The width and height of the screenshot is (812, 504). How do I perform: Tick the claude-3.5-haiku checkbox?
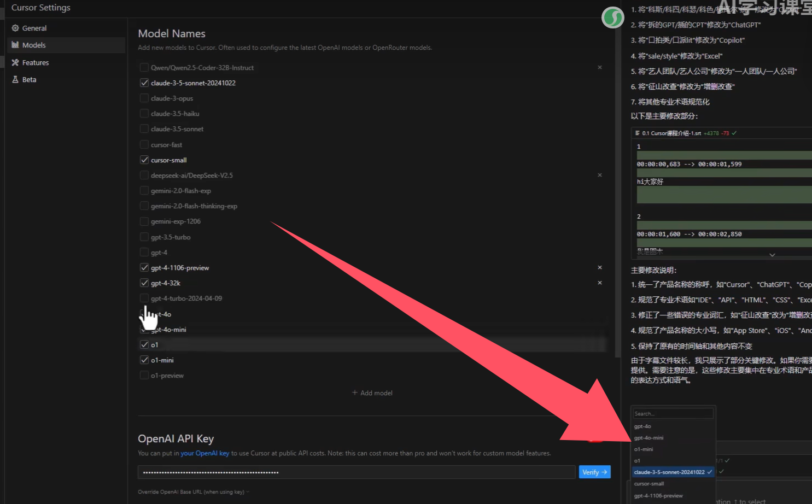pyautogui.click(x=144, y=113)
